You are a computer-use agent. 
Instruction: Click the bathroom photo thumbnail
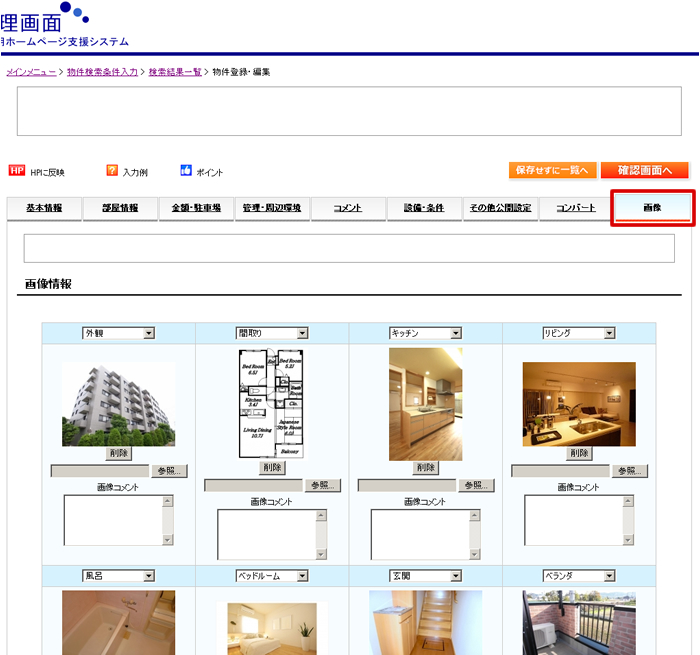point(119,623)
